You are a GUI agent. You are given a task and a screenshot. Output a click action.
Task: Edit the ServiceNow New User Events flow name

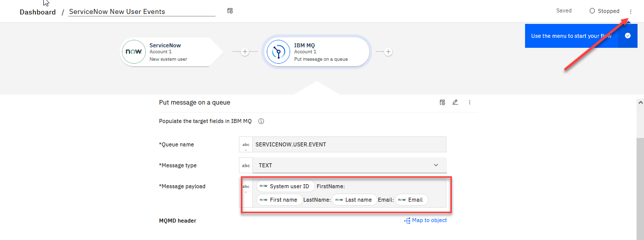click(x=141, y=11)
